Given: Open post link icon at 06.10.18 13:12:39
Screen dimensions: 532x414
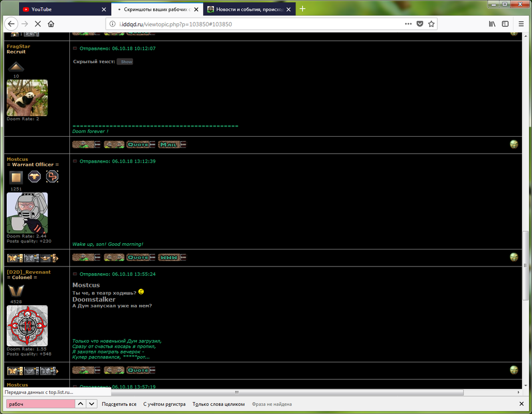Looking at the screenshot, I should pos(75,161).
